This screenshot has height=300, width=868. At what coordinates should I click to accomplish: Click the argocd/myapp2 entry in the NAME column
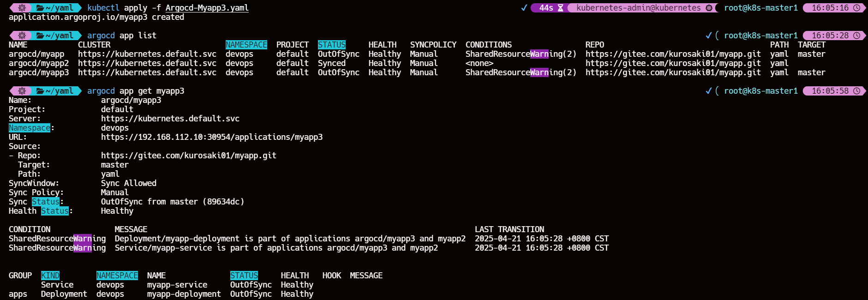(39, 63)
